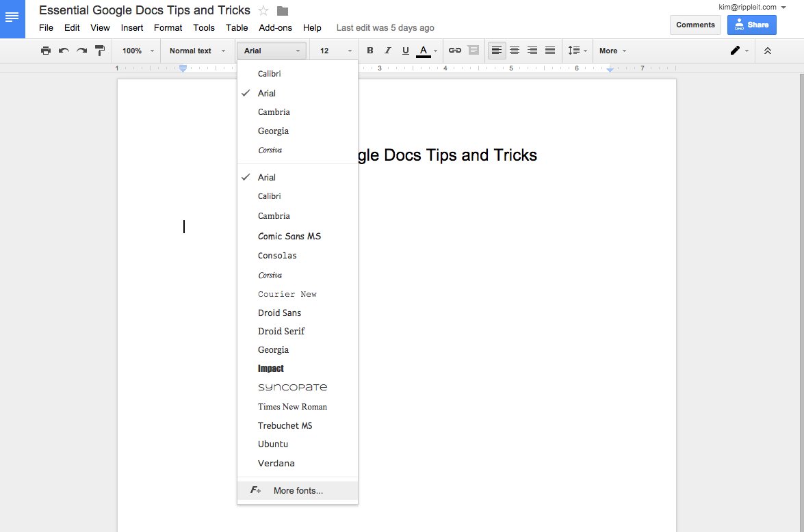
Task: Hide the menus with double-chevron icon
Action: point(768,51)
